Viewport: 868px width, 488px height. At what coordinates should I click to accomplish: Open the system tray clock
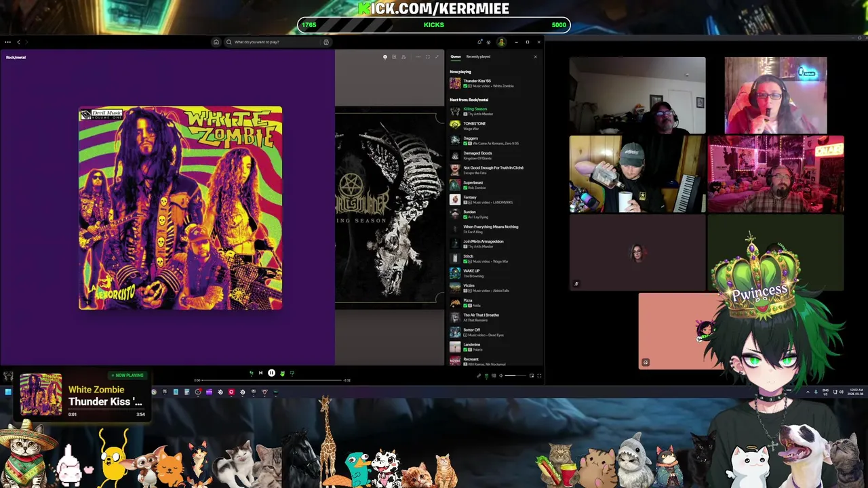(856, 392)
